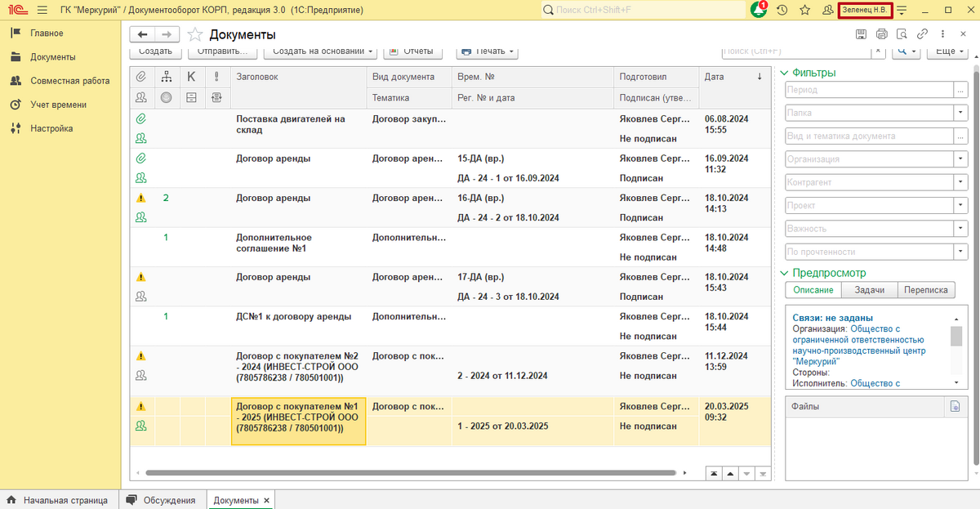Copy link using chain icon
This screenshot has height=509, width=980.
coord(923,34)
